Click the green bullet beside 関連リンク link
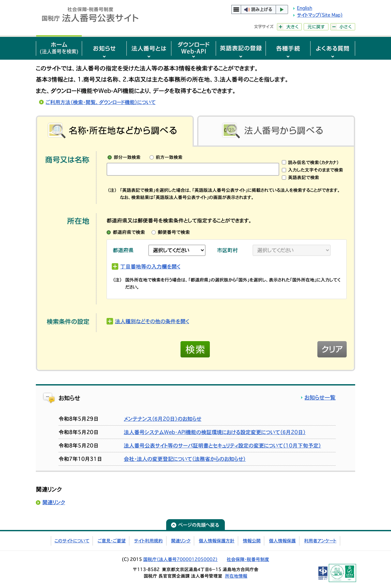391x588 pixels. pyautogui.click(x=38, y=503)
